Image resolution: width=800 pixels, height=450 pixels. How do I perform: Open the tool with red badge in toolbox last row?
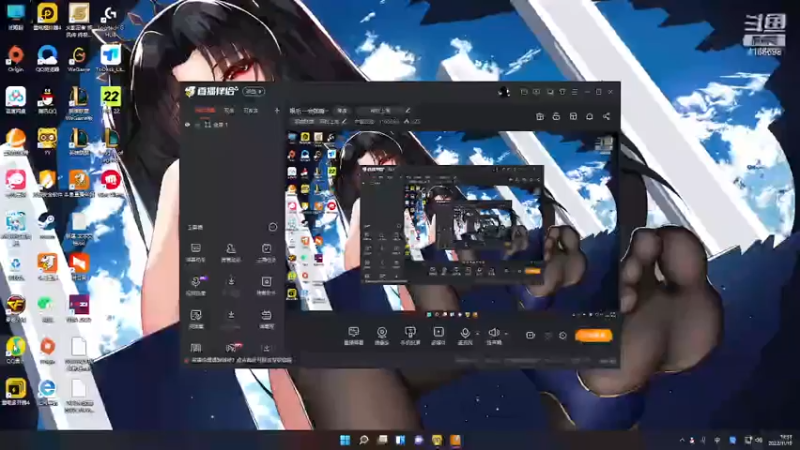coord(233,347)
